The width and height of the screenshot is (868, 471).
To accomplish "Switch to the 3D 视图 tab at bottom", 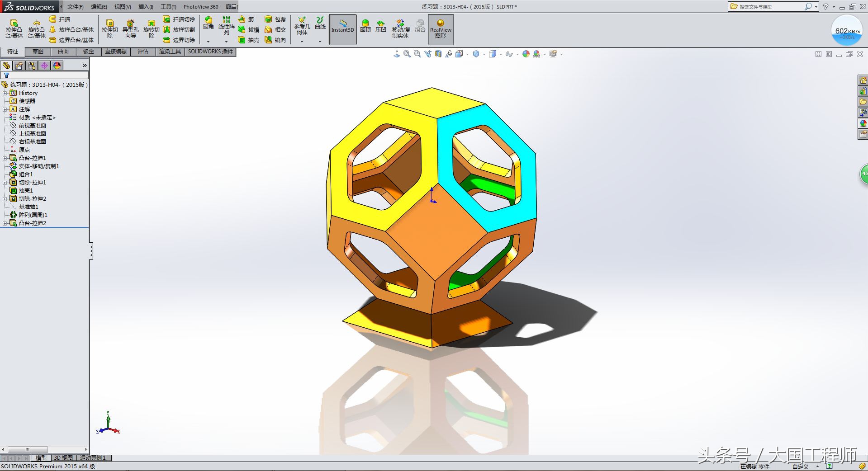I will point(63,457).
